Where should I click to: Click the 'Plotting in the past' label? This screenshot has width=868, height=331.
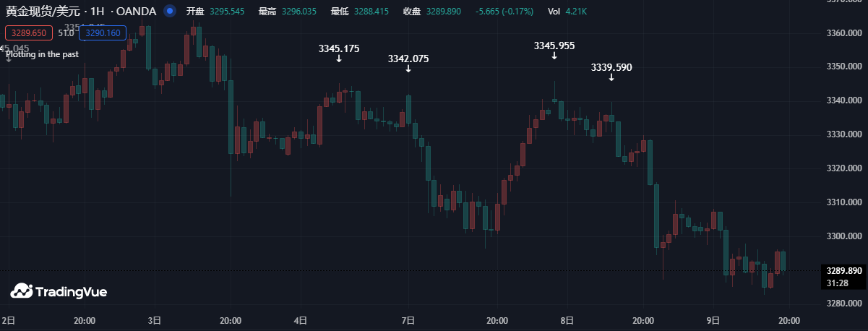point(42,53)
